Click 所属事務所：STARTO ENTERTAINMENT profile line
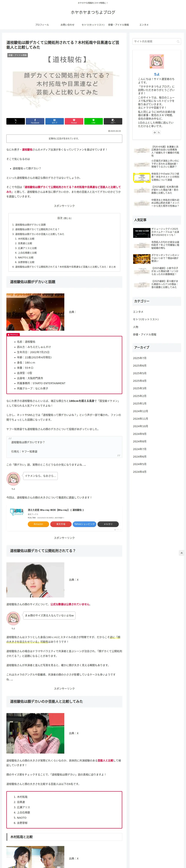186x868 pixels. pos(41,384)
